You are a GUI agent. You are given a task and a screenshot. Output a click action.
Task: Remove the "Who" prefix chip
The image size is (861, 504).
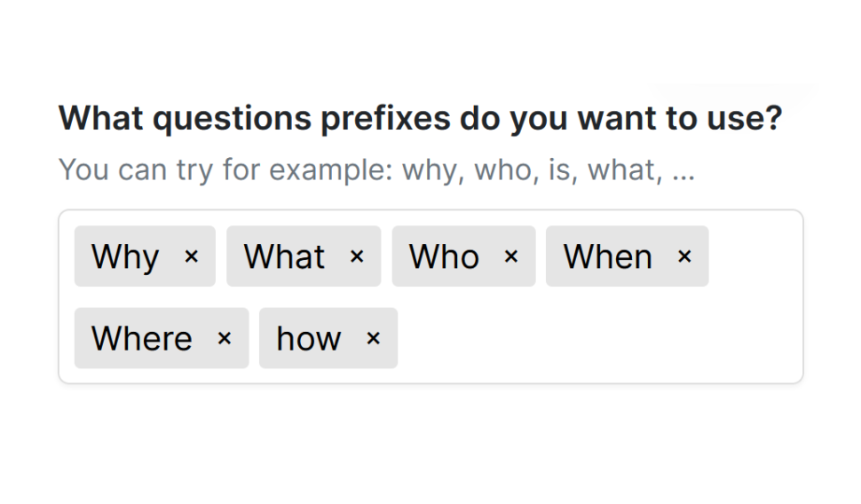pos(511,256)
